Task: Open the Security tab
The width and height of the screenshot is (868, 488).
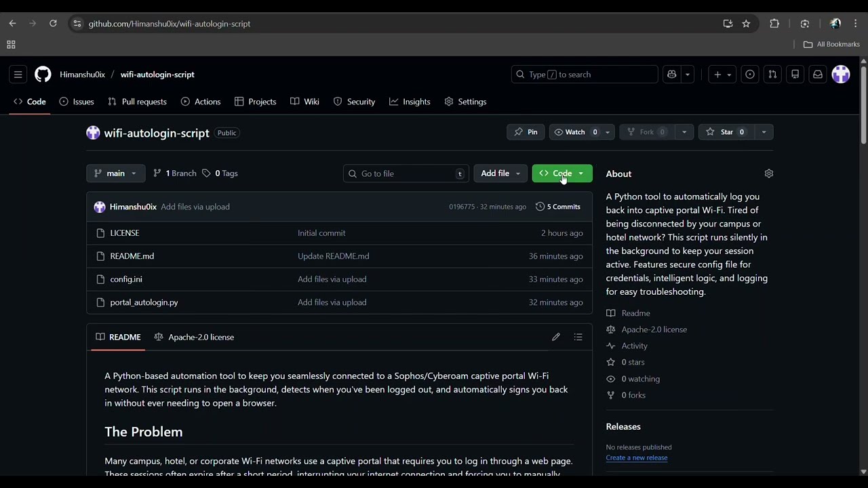Action: pyautogui.click(x=354, y=102)
